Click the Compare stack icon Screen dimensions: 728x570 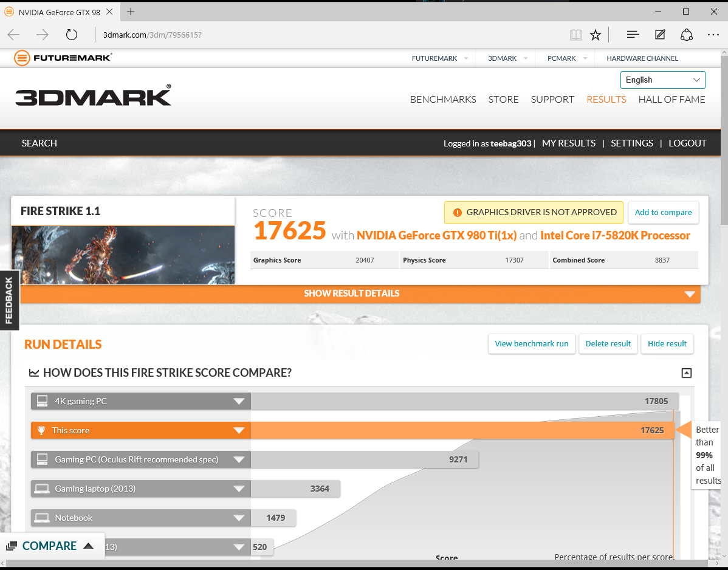pyautogui.click(x=12, y=546)
